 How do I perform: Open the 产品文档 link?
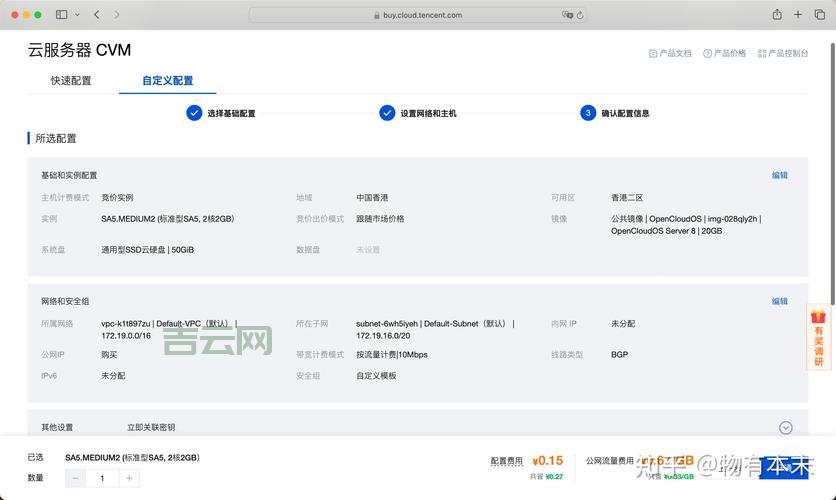click(x=670, y=54)
